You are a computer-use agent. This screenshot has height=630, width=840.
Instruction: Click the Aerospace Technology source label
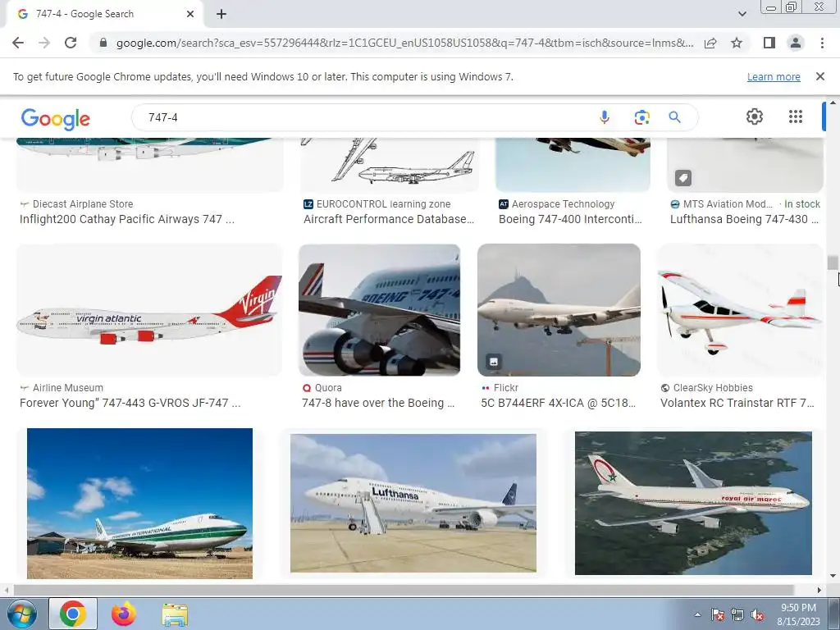point(563,204)
